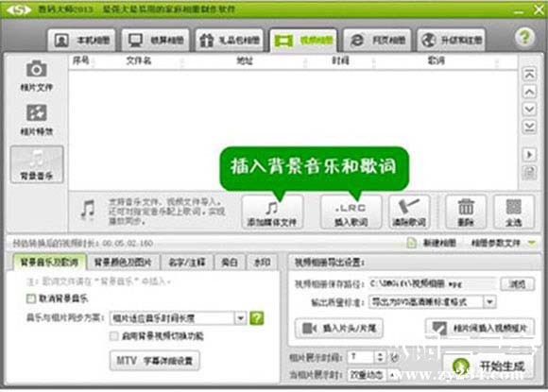This screenshot has height=392, width=548.
Task: Open the 相片文件 camera icon panel
Action: point(36,76)
